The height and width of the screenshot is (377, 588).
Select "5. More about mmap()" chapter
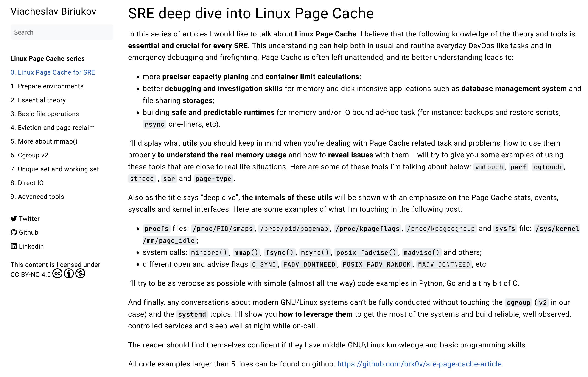[44, 141]
